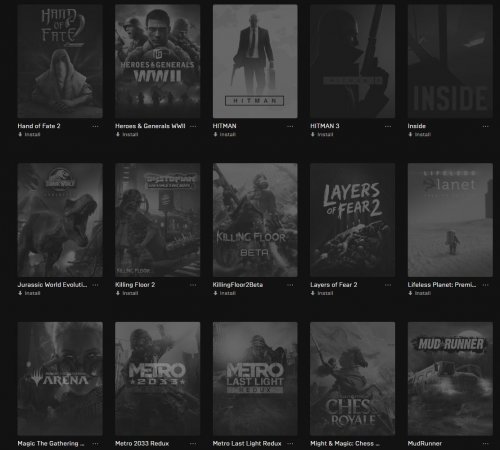Install Lifeless Planet: Premier edition
Screen dimensions: 500x450
[x=419, y=293]
